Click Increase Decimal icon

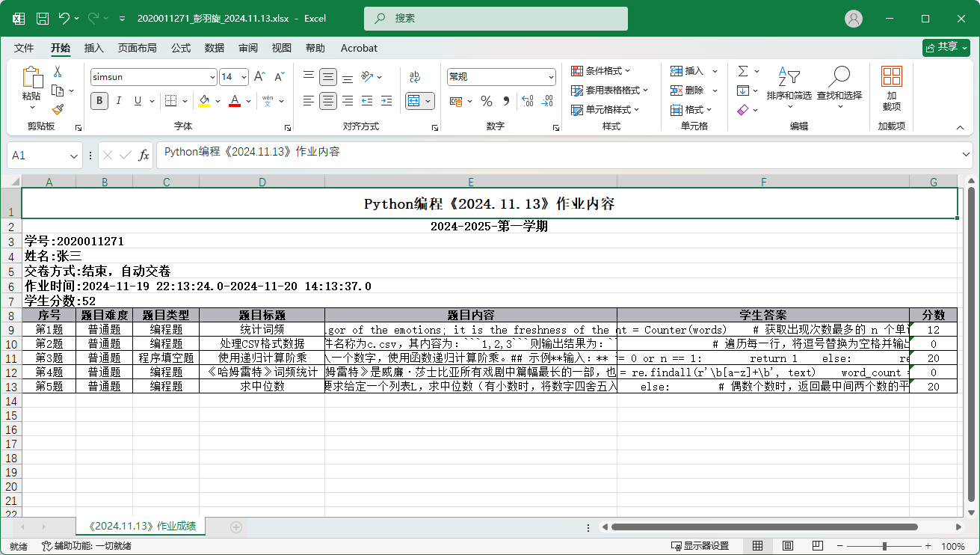pyautogui.click(x=527, y=101)
